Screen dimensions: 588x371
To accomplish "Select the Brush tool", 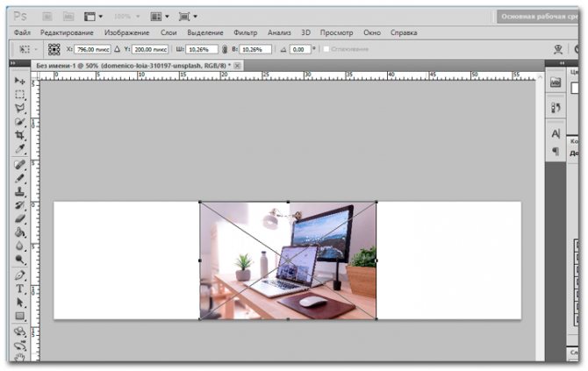I will click(x=19, y=178).
